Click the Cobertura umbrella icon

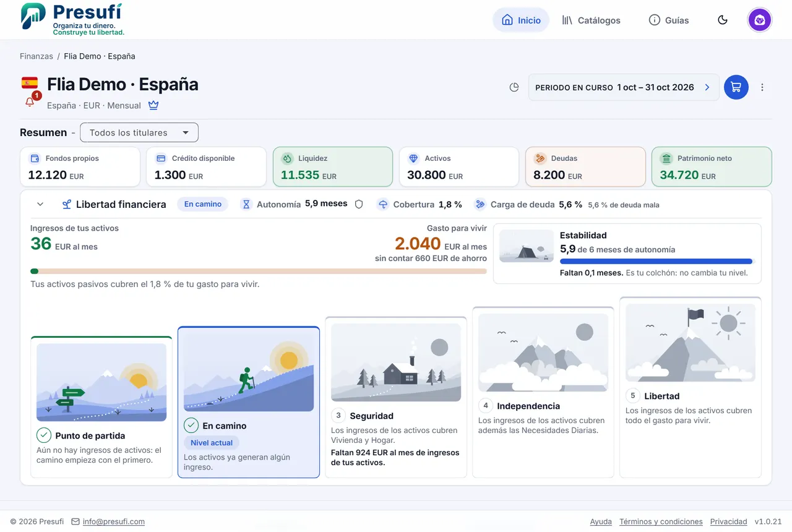[x=383, y=204]
